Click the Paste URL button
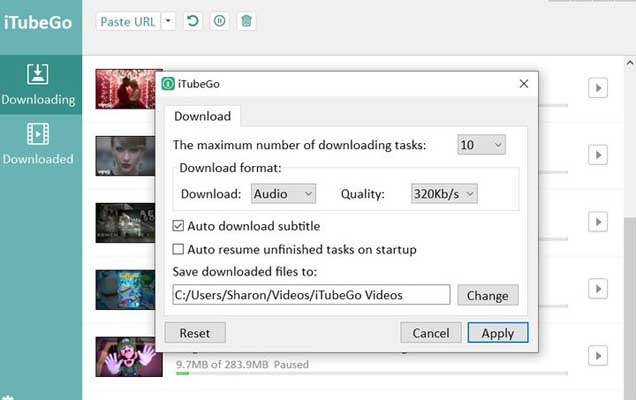The image size is (636, 400). [x=128, y=22]
